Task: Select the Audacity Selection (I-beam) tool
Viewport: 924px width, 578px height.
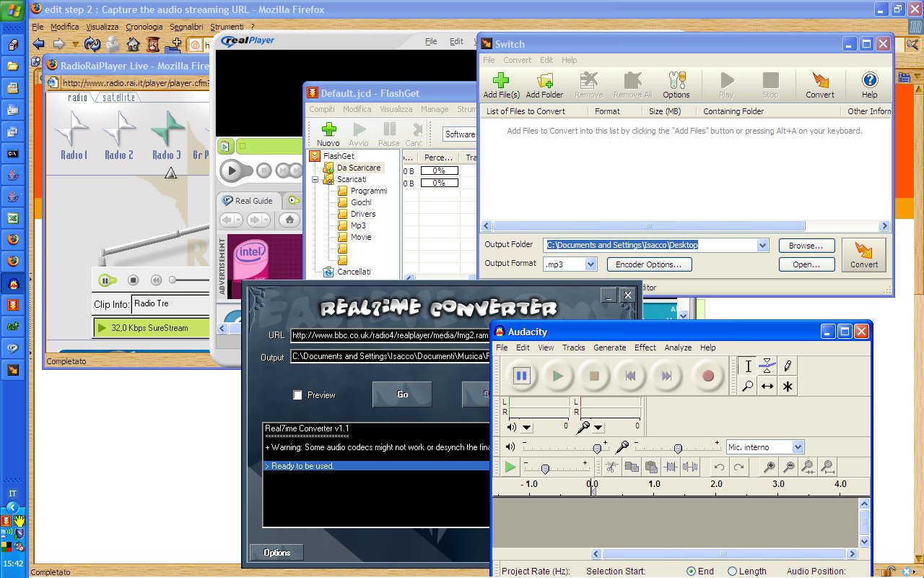Action: [x=749, y=366]
